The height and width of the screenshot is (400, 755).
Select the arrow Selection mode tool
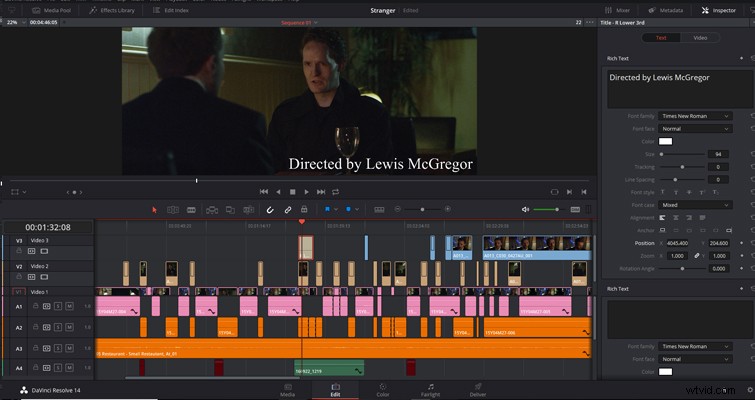point(155,210)
